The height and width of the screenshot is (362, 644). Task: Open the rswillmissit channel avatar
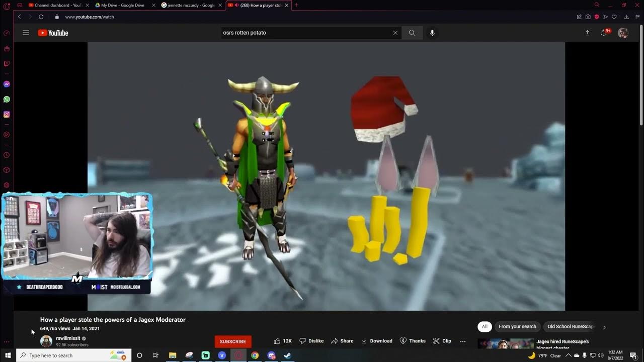(x=46, y=341)
